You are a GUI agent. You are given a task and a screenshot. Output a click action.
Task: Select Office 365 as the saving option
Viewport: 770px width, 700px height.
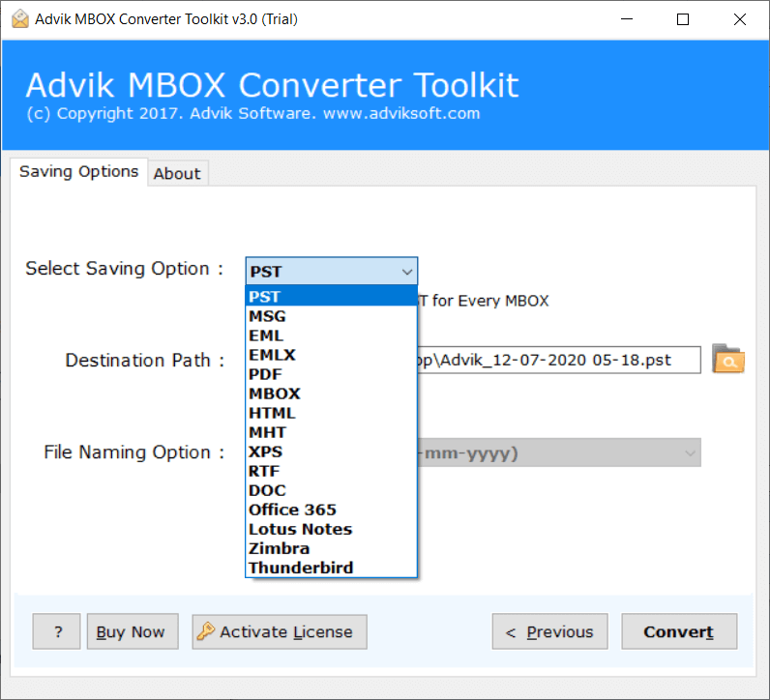pyautogui.click(x=332, y=510)
